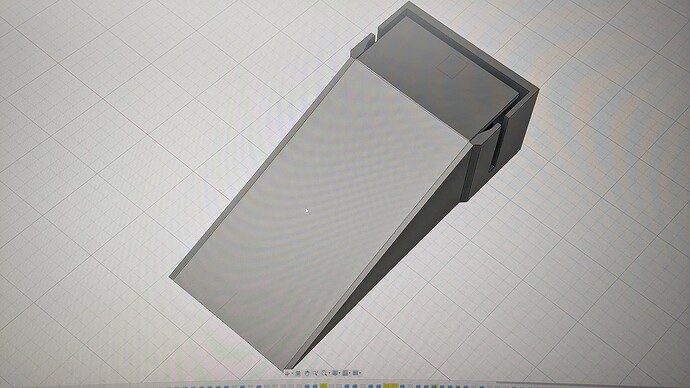Image resolution: width=690 pixels, height=388 pixels.
Task: Select the Orbit navigation tool
Action: pyautogui.click(x=287, y=373)
